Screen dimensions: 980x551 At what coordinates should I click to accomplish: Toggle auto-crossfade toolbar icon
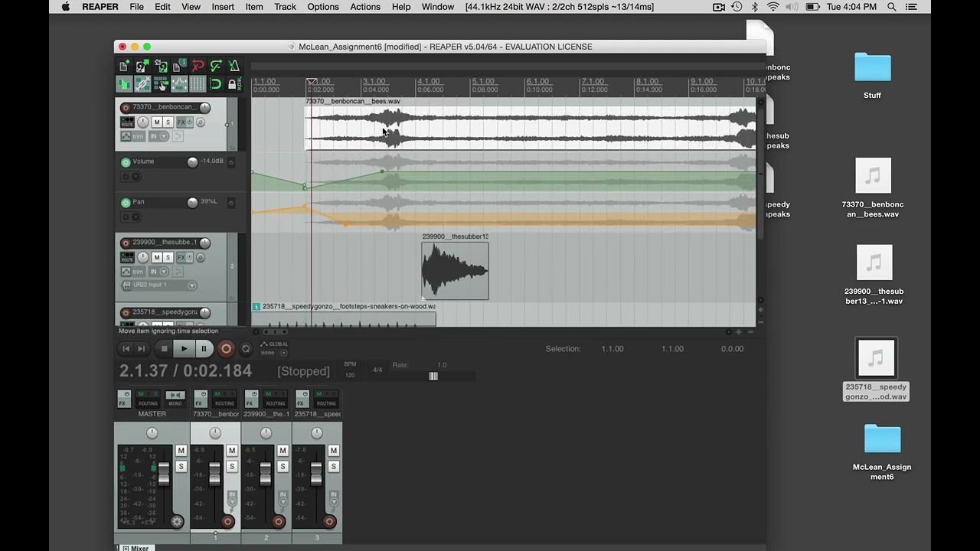tap(124, 84)
